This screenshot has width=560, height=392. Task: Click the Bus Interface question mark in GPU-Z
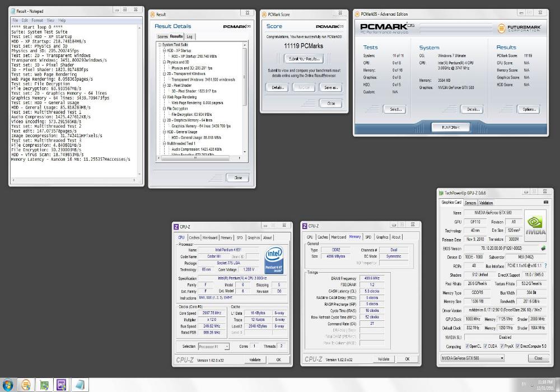(545, 266)
